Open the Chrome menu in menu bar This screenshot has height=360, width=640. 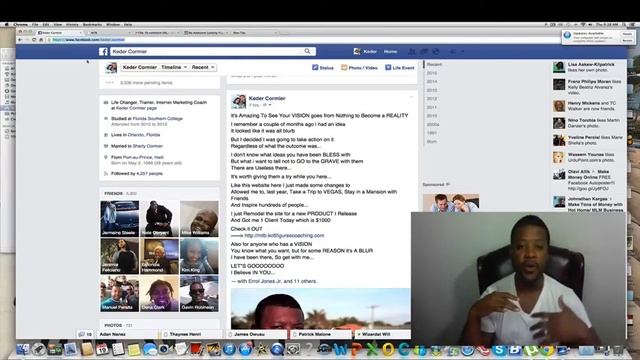tap(20, 25)
